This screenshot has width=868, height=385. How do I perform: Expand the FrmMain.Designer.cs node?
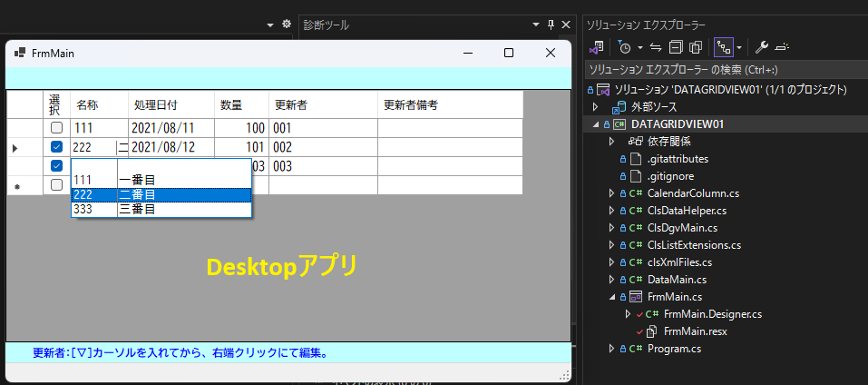point(628,314)
